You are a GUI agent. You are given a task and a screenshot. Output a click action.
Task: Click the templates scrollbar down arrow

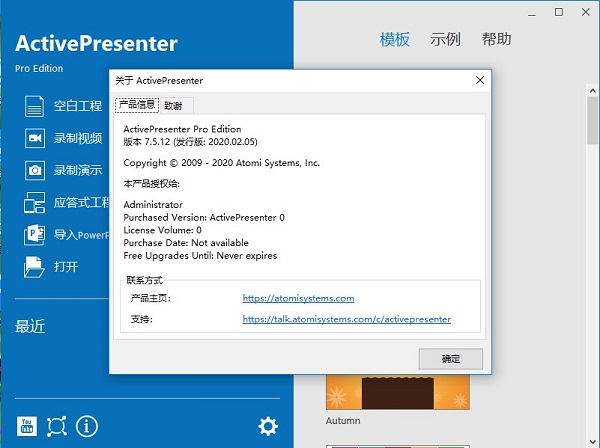tap(593, 442)
